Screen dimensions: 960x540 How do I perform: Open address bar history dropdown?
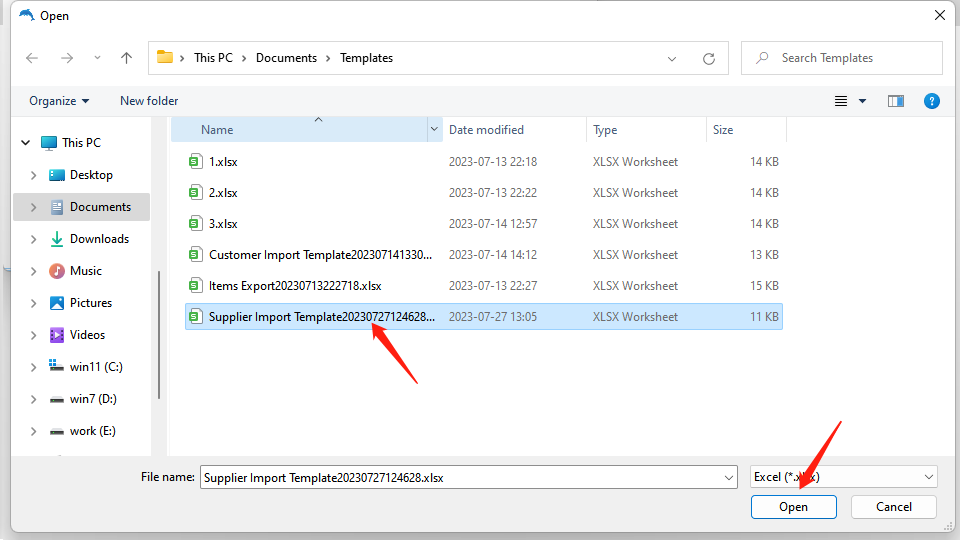click(x=673, y=58)
